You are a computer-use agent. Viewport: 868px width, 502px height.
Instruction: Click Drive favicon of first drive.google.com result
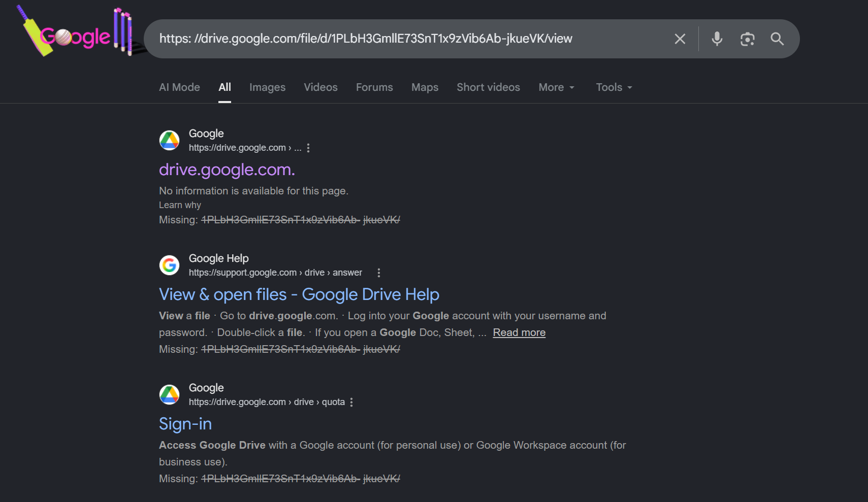(x=170, y=141)
